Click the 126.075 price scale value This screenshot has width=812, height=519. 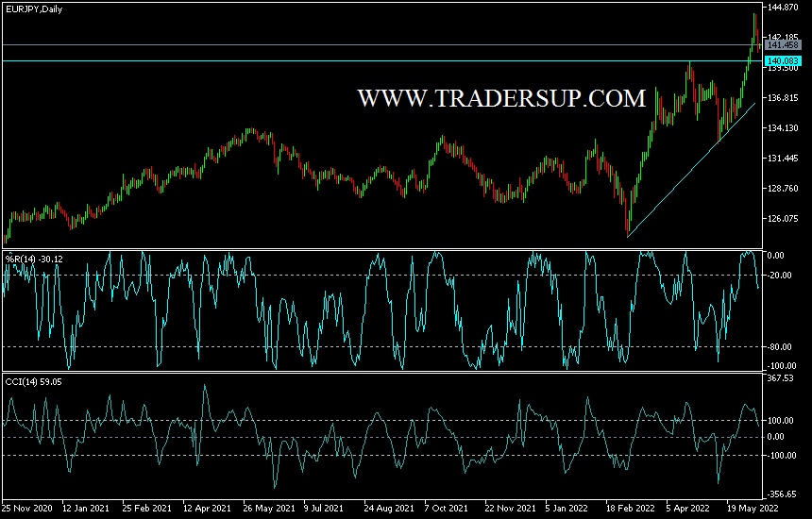[x=783, y=218]
